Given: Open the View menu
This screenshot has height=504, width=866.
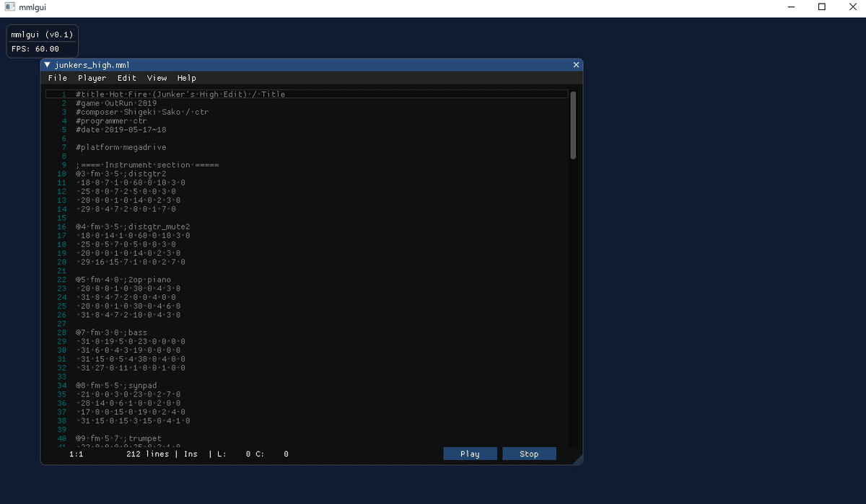Looking at the screenshot, I should click(157, 78).
